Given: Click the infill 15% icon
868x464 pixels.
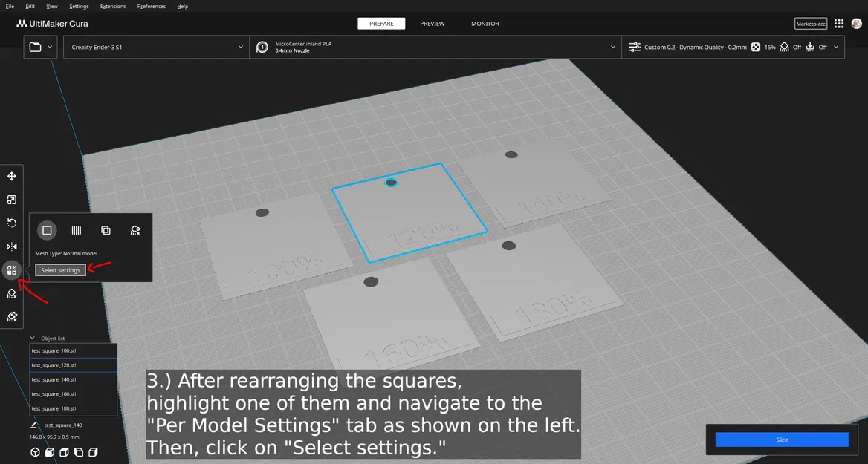Looking at the screenshot, I should pyautogui.click(x=756, y=47).
